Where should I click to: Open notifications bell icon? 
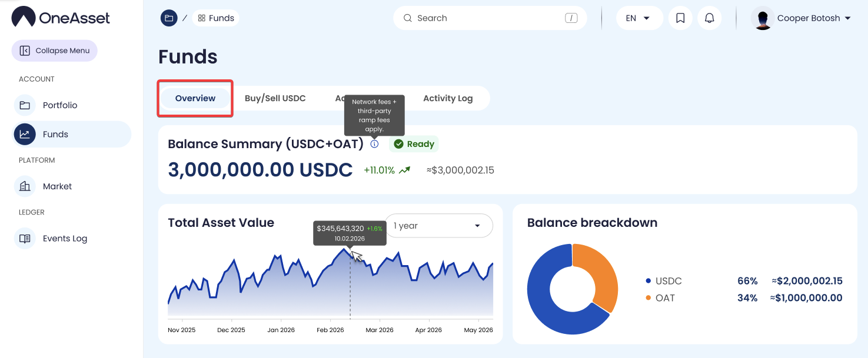tap(710, 18)
